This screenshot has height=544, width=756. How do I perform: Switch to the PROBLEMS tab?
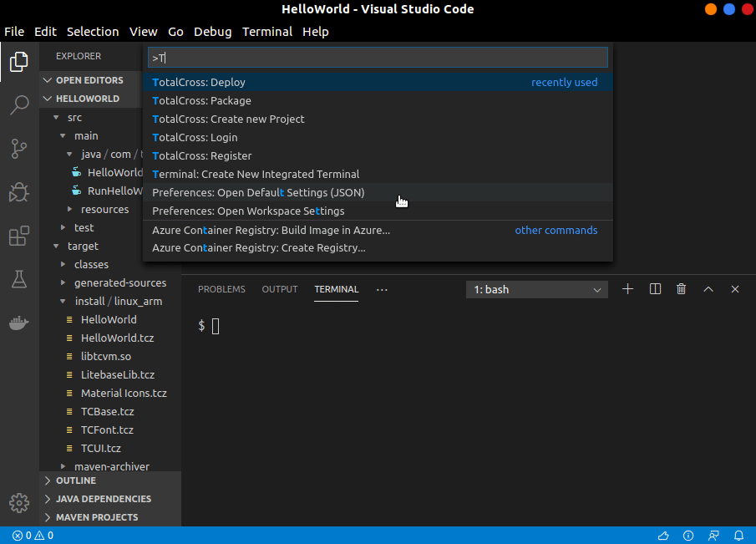[221, 289]
